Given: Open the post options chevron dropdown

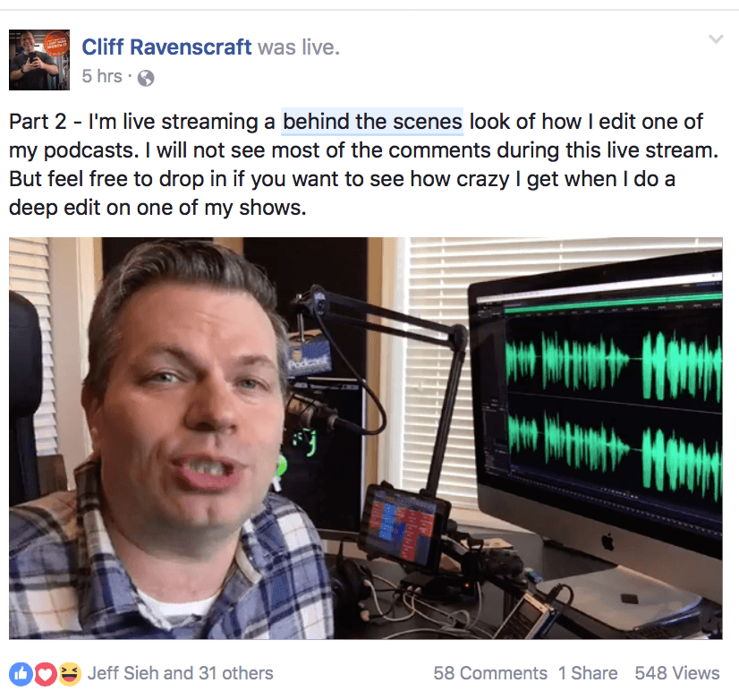Looking at the screenshot, I should (716, 39).
